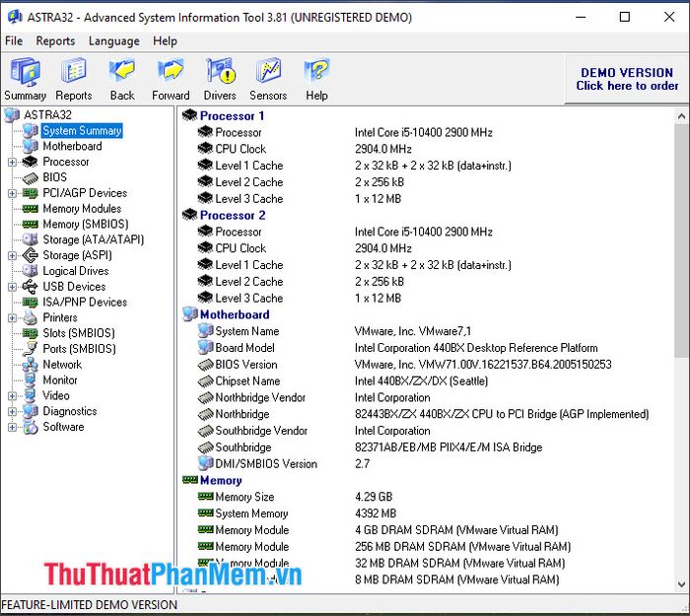Select the USB Devices icon in tree
This screenshot has width=690, height=616.
pos(31,287)
